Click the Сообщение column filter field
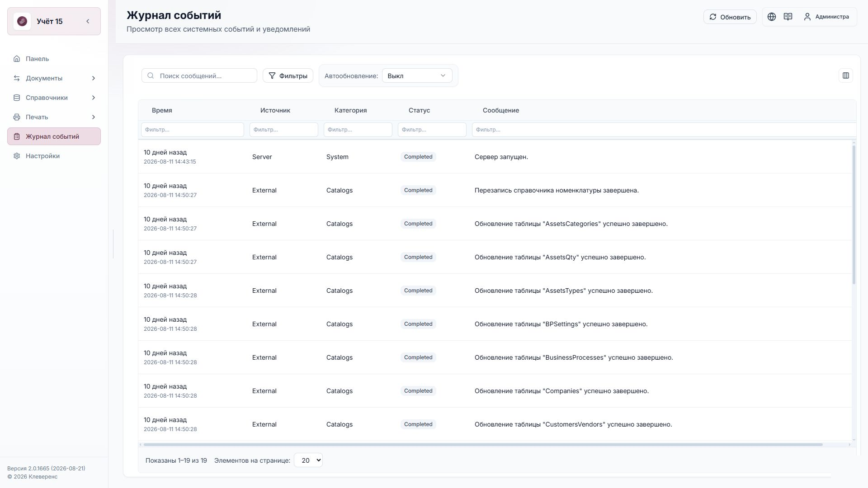This screenshot has width=868, height=488. tap(664, 130)
